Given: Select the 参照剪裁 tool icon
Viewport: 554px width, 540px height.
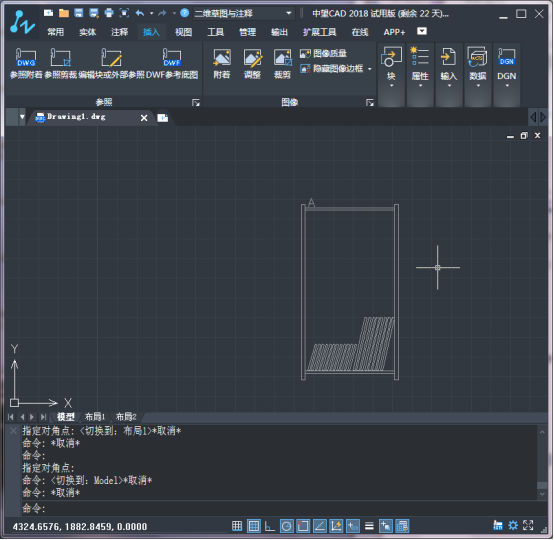Looking at the screenshot, I should [60, 58].
